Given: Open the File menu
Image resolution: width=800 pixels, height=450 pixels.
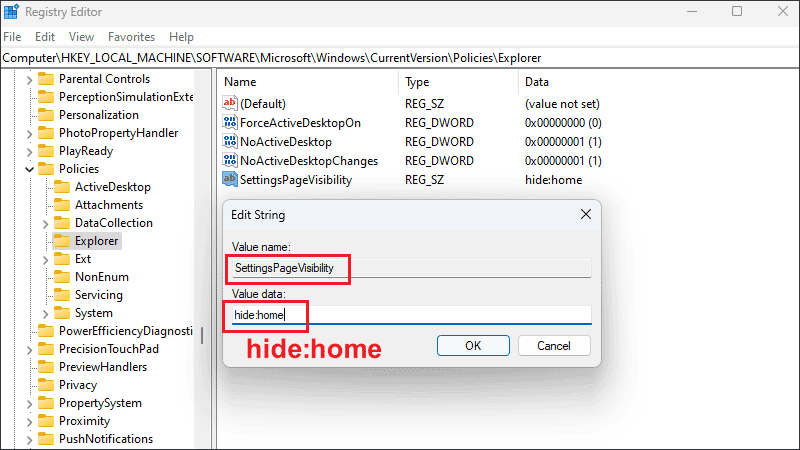Looking at the screenshot, I should pos(12,37).
